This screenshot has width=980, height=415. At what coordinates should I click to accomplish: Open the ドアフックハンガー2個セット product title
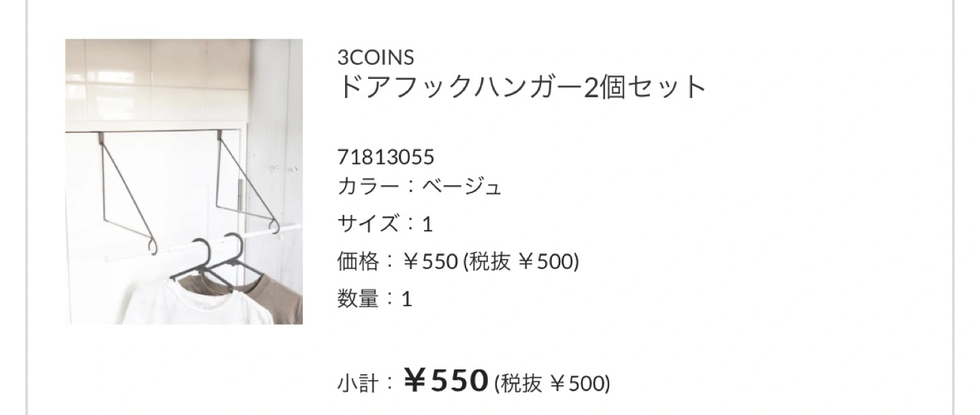(522, 88)
